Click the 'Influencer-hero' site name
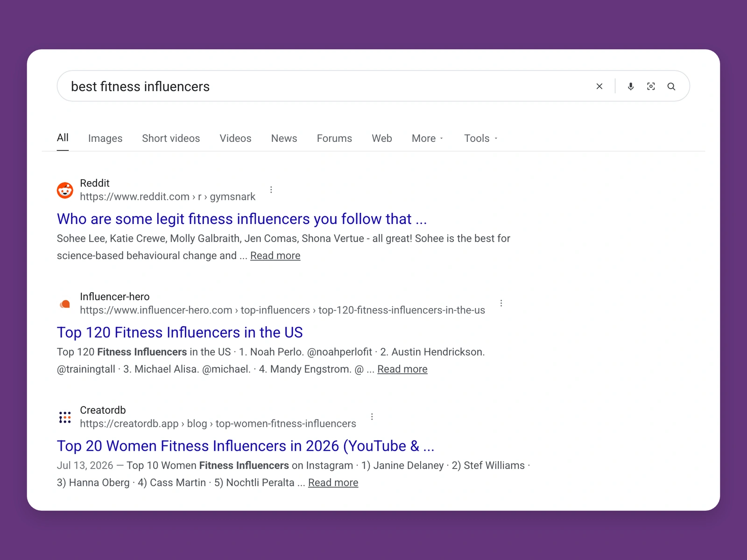747x560 pixels. tap(115, 296)
